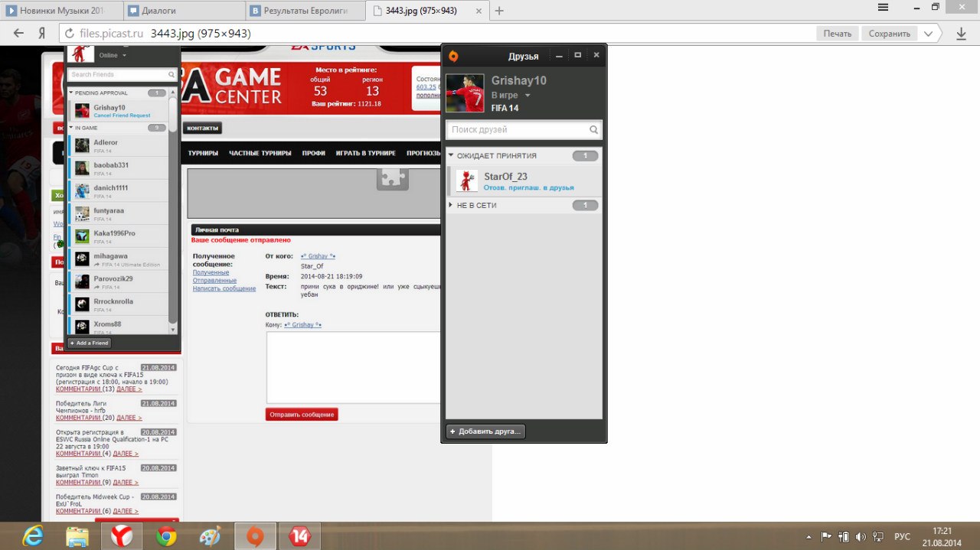Go back with the browser back arrow
This screenshot has height=550, width=980.
pyautogui.click(x=19, y=34)
